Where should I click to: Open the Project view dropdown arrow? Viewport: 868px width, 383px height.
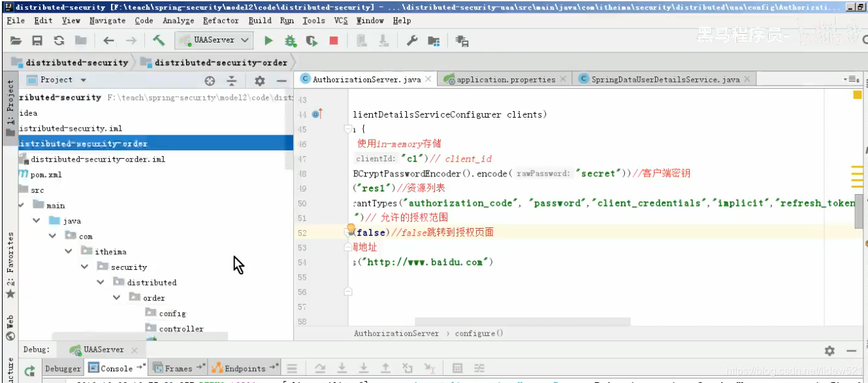point(84,80)
